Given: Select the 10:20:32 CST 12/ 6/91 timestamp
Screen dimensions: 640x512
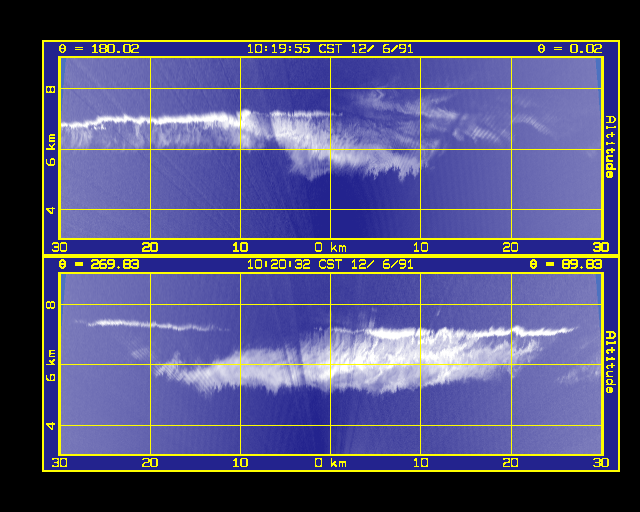Looking at the screenshot, I should pyautogui.click(x=330, y=265).
